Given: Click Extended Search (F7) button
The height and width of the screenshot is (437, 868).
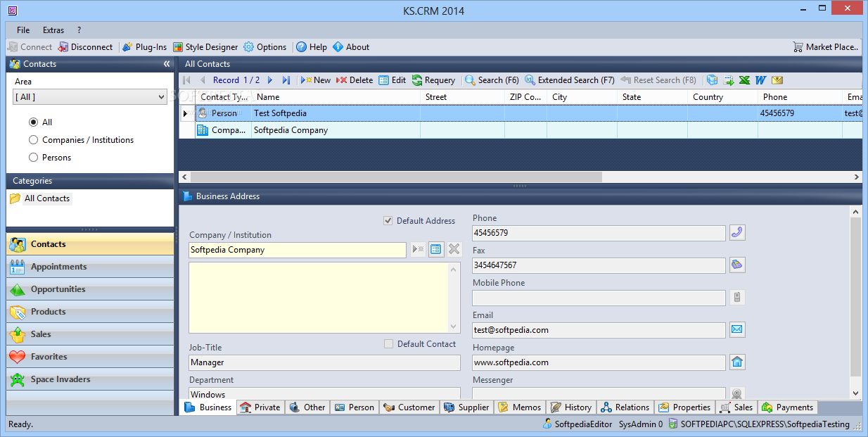Looking at the screenshot, I should pos(570,80).
